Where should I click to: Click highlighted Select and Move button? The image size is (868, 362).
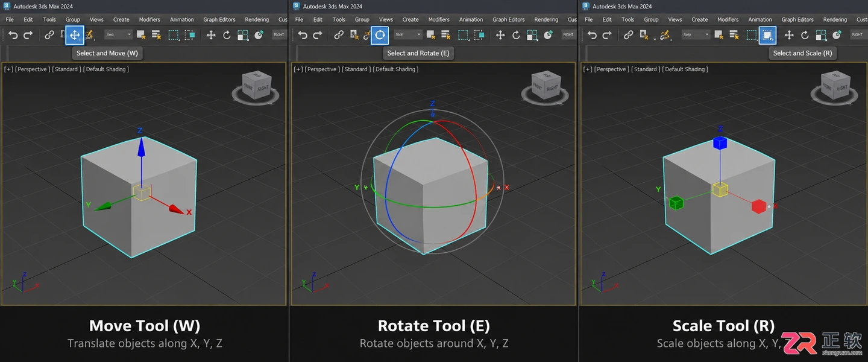pyautogui.click(x=75, y=35)
